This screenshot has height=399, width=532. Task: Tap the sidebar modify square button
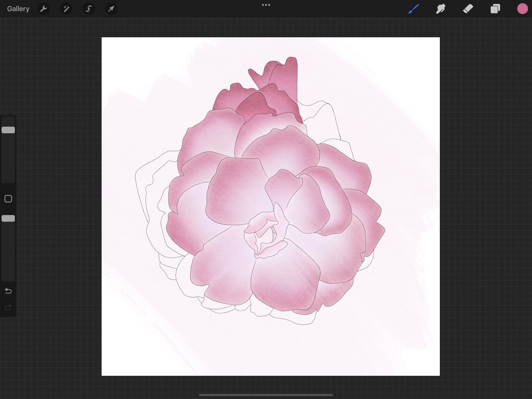pyautogui.click(x=8, y=198)
